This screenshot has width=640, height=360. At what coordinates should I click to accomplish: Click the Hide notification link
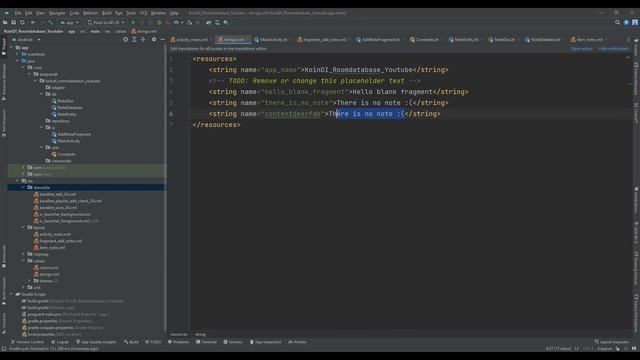613,49
